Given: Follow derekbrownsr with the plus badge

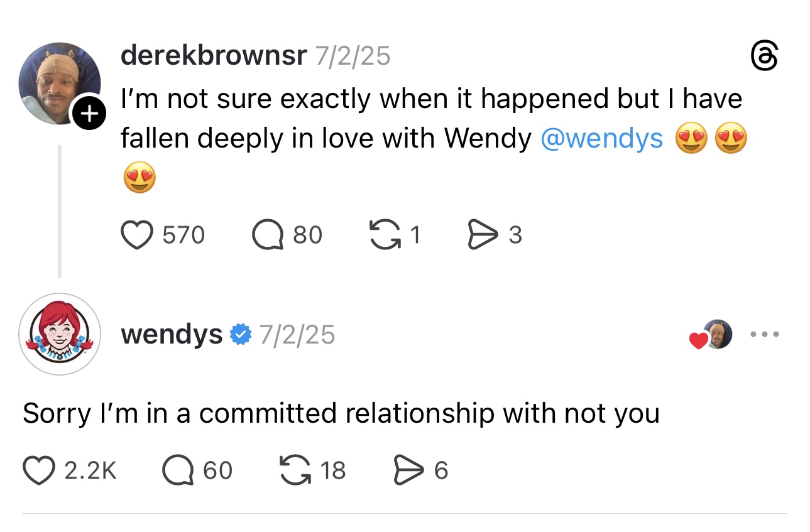Looking at the screenshot, I should [90, 114].
